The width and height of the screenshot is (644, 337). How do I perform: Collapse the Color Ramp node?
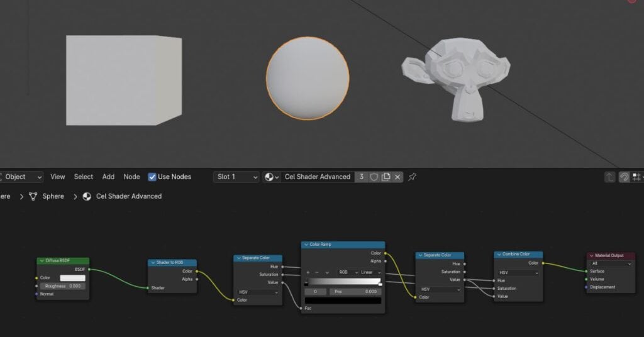pyautogui.click(x=306, y=245)
